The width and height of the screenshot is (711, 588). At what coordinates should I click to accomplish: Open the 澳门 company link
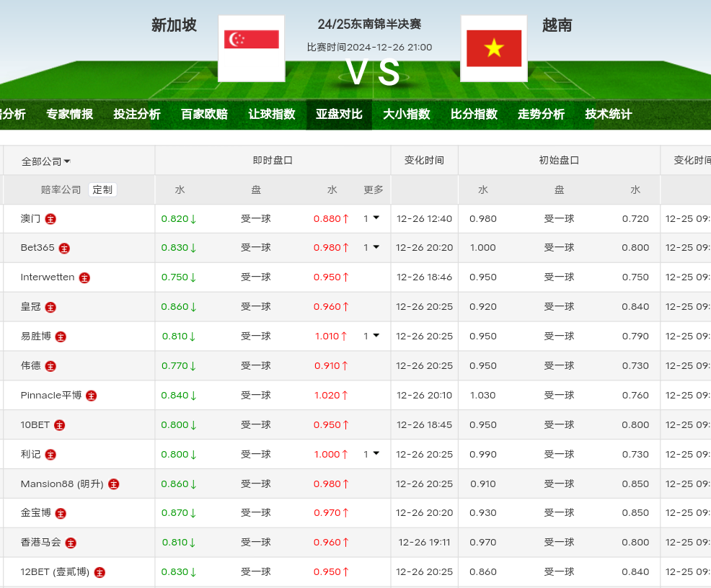(31, 219)
